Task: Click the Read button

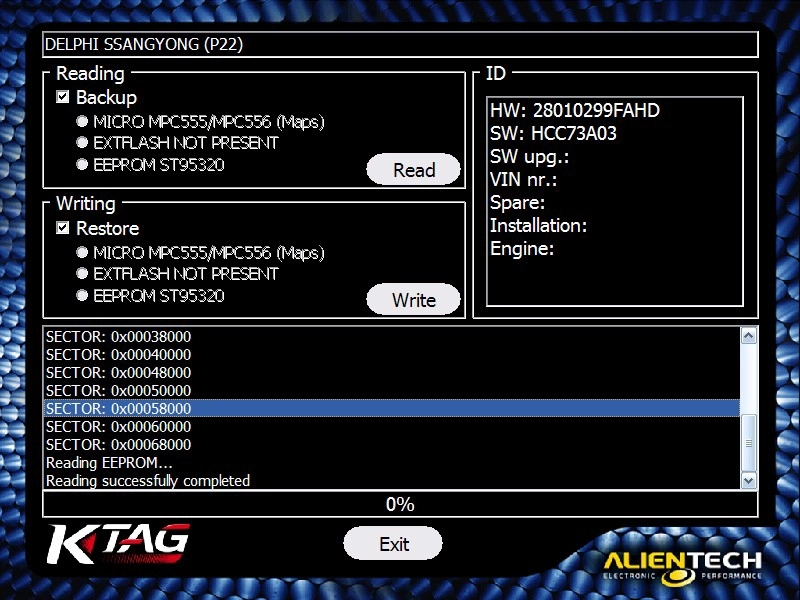Action: point(413,169)
